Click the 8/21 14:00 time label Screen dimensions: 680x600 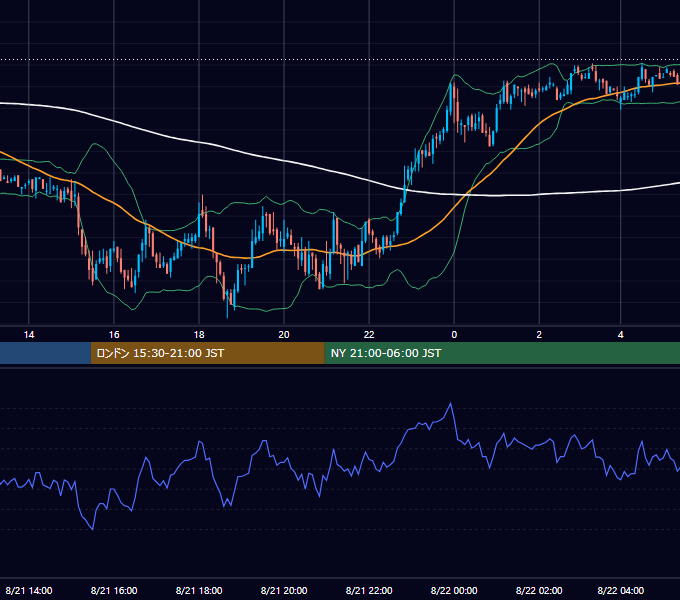29,590
